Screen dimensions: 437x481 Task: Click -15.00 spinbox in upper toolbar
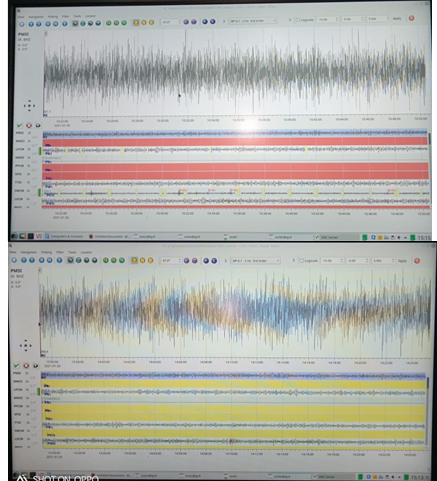(x=328, y=19)
